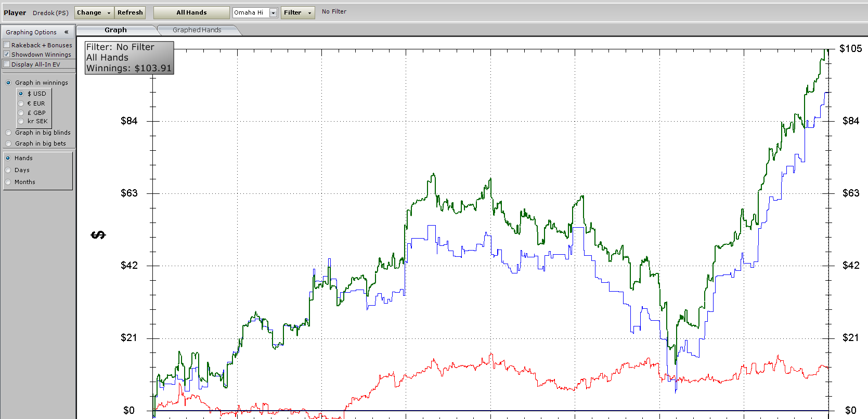Select € EUR currency option

tap(21, 103)
